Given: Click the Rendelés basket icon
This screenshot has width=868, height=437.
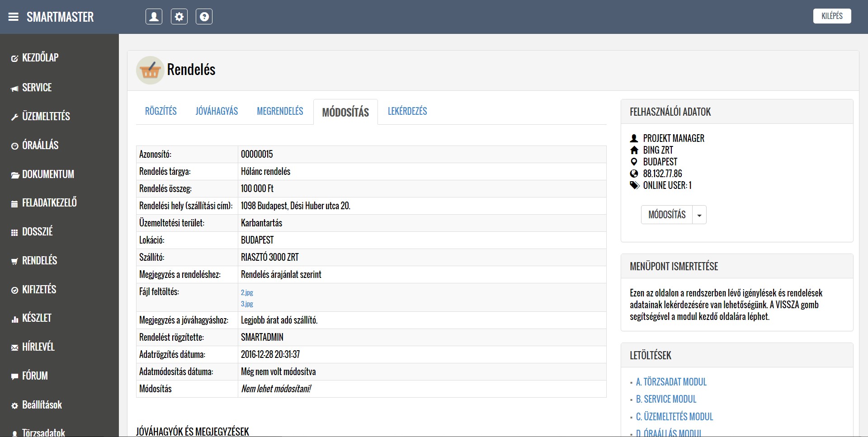Looking at the screenshot, I should pos(150,70).
